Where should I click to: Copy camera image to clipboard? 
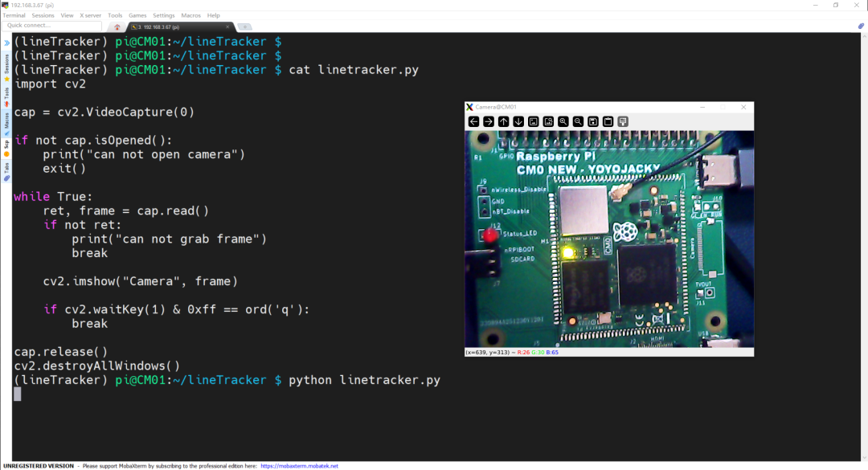pos(608,122)
